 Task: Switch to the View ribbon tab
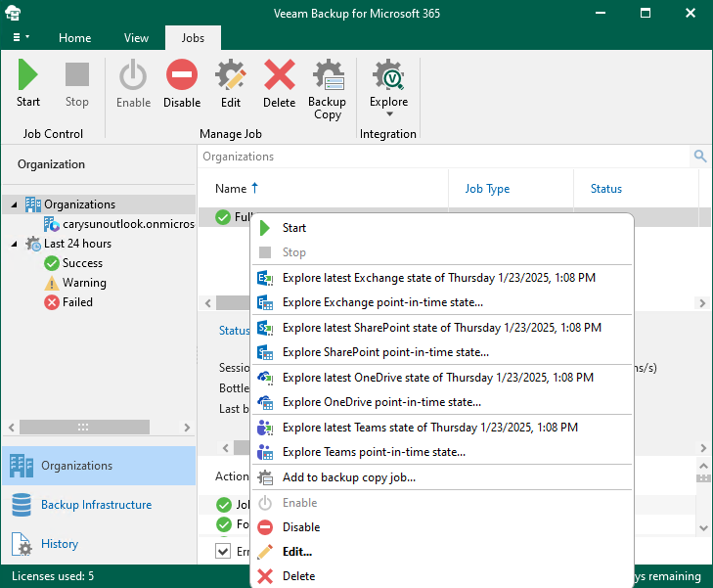136,38
